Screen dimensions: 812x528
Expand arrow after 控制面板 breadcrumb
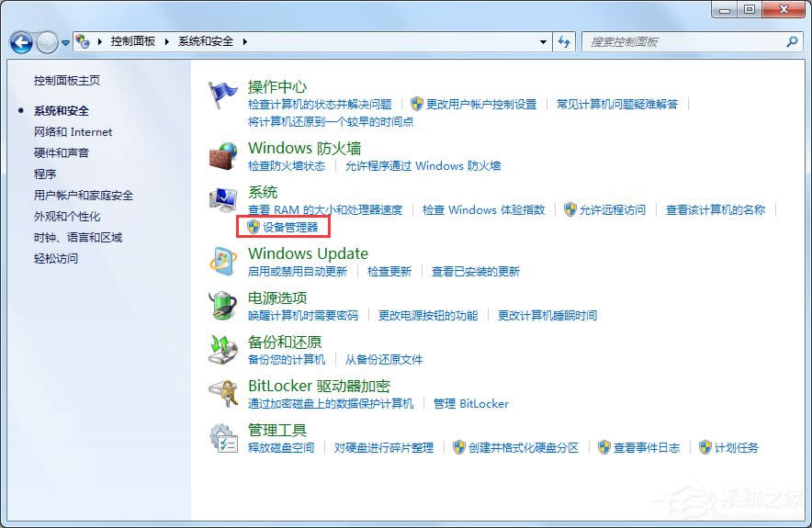click(167, 41)
